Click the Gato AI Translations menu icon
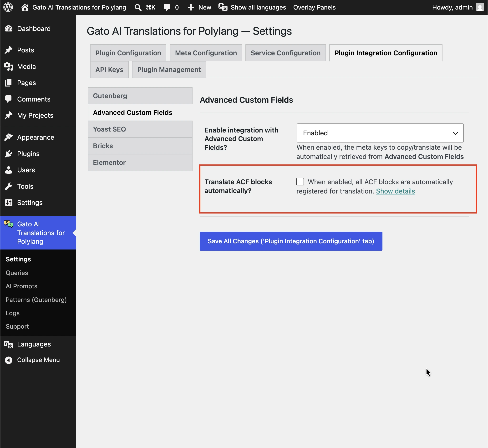 tap(9, 224)
